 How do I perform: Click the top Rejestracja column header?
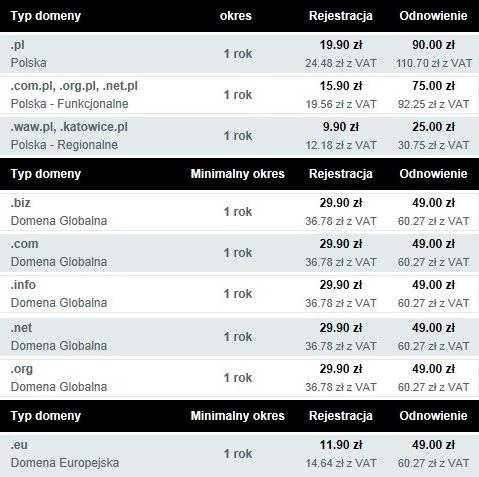pos(341,16)
